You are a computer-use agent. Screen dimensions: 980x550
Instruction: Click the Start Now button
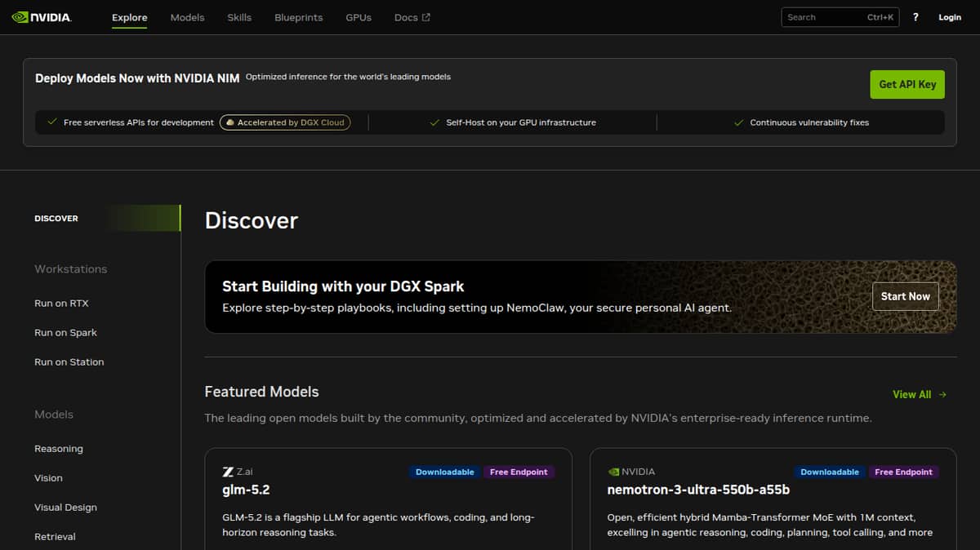point(906,296)
